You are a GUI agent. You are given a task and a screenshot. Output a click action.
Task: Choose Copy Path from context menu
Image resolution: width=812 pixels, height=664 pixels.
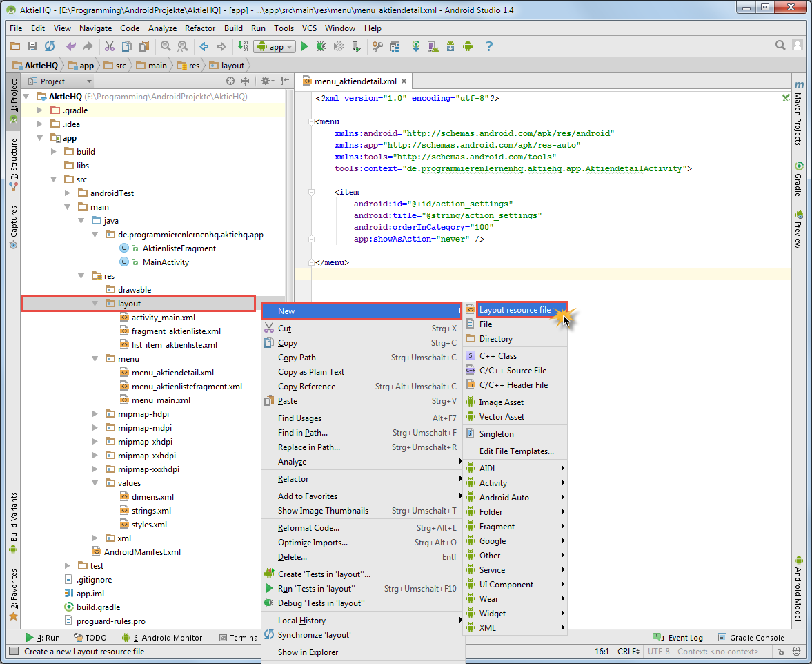tap(361, 358)
